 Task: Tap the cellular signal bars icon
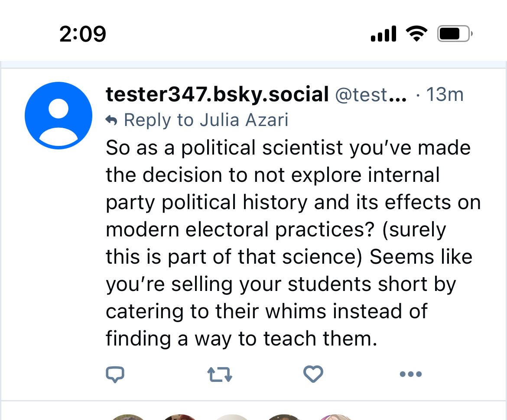tap(383, 34)
